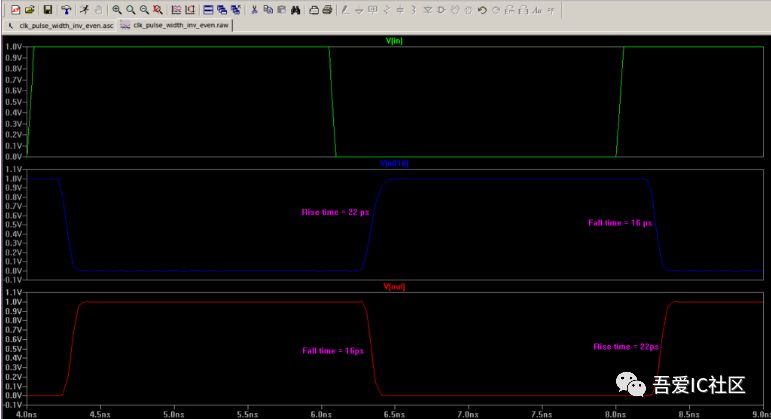Click the Redo arrow icon

pos(496,9)
